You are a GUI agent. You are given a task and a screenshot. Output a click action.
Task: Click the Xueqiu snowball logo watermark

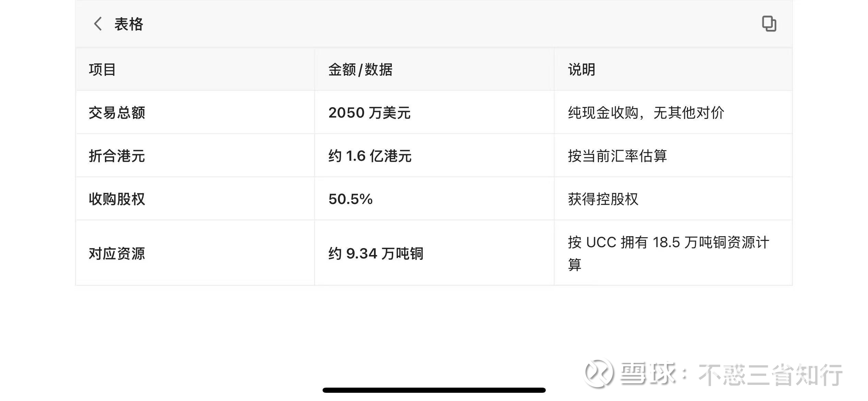(x=599, y=373)
